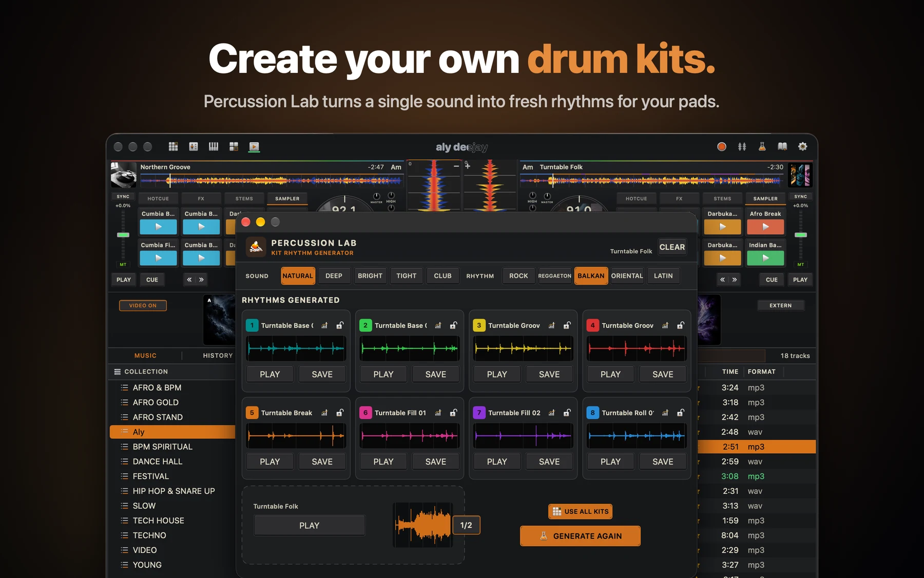This screenshot has height=578, width=924.
Task: Start recording with the orange record icon
Action: (x=722, y=147)
